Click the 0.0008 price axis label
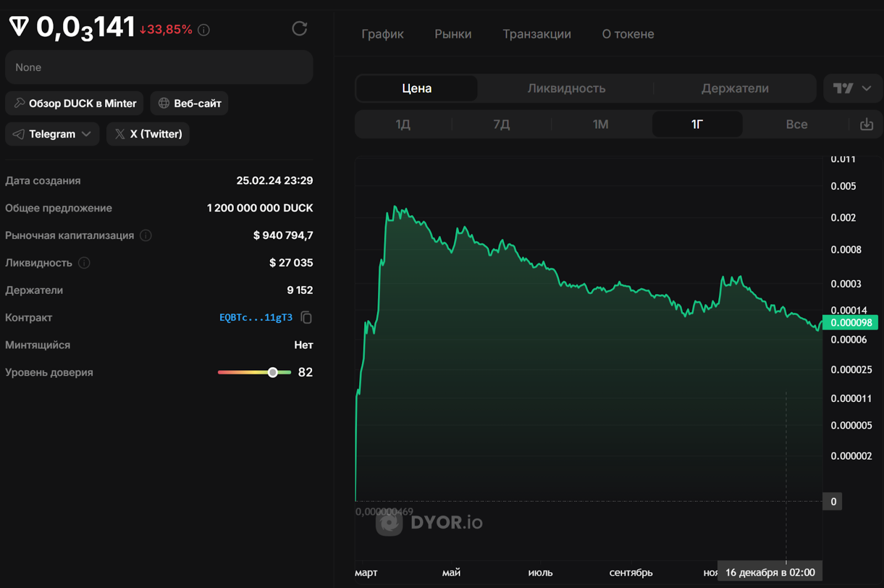The width and height of the screenshot is (884, 588). coord(846,250)
